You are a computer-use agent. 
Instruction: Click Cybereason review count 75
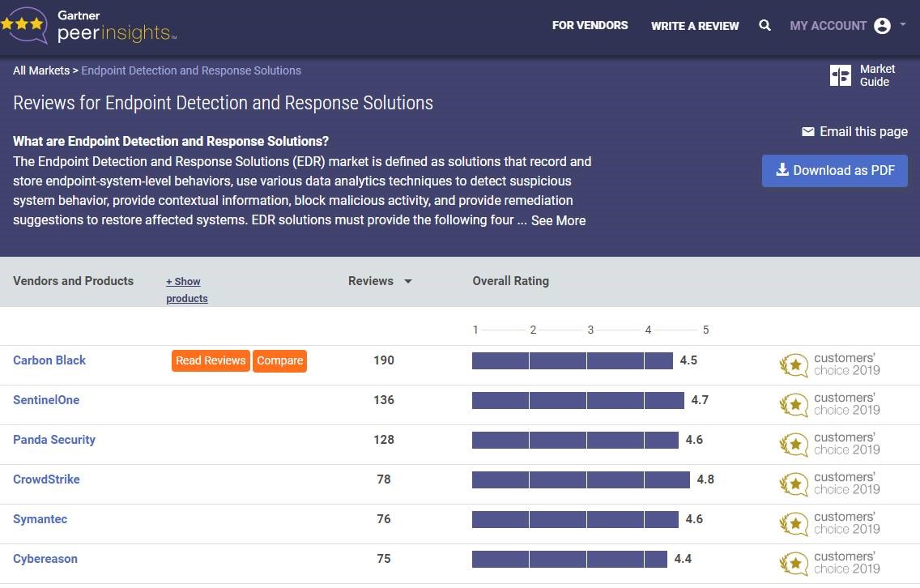coord(384,559)
